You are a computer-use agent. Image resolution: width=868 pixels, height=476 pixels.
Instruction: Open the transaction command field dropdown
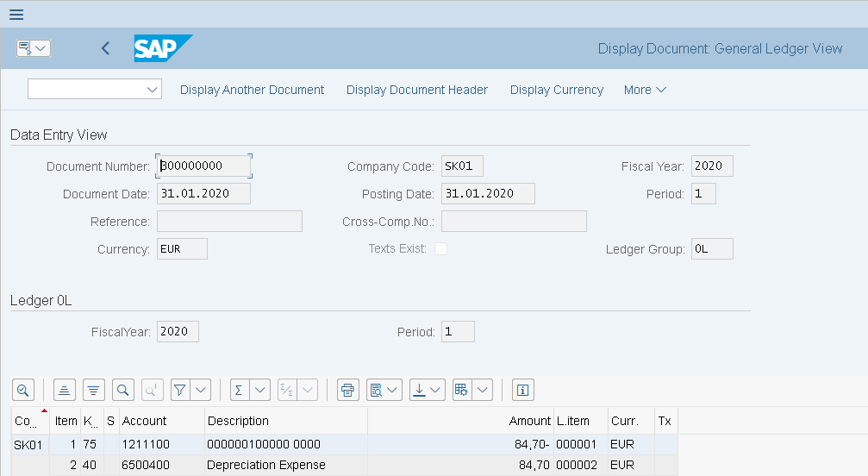click(153, 90)
